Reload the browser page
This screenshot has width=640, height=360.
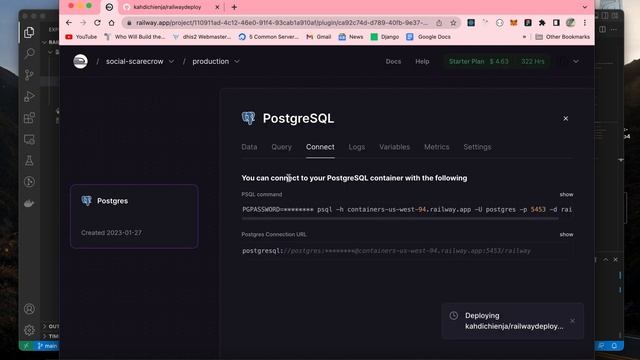[x=97, y=23]
